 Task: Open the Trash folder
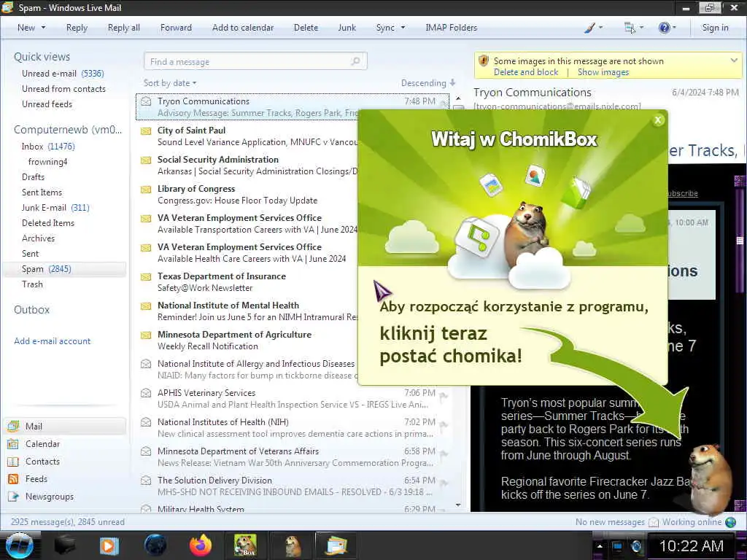(x=32, y=284)
